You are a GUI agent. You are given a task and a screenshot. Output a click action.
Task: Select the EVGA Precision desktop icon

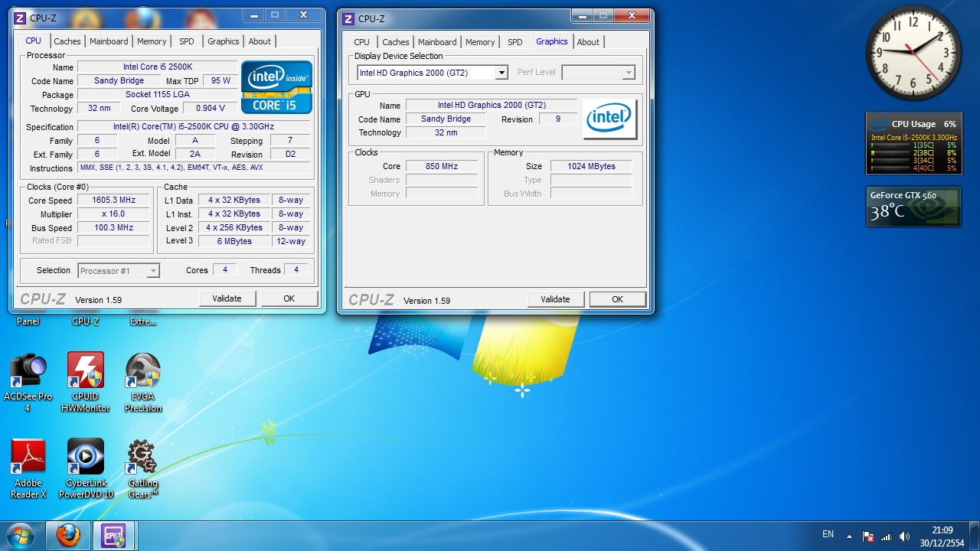coord(143,382)
